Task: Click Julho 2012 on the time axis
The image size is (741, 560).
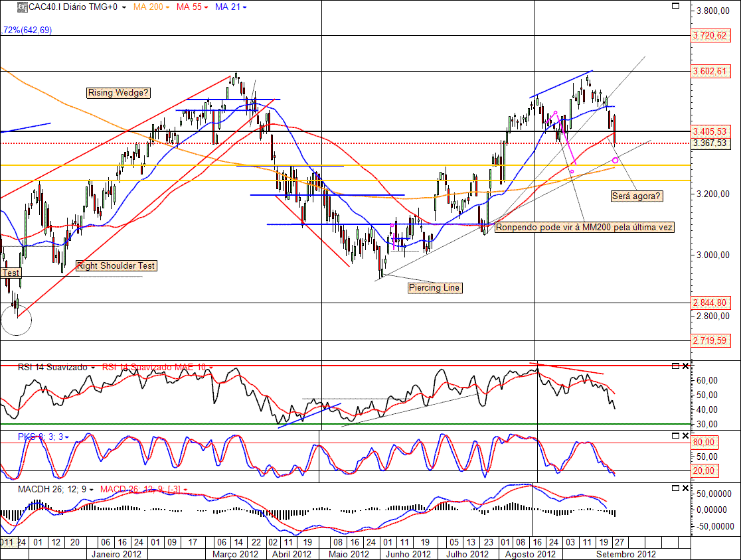Action: (467, 554)
